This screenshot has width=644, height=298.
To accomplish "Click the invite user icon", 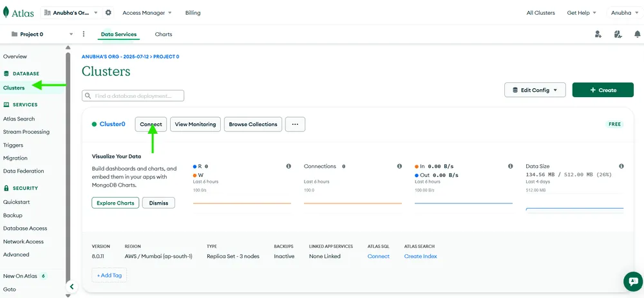I will tap(598, 34).
